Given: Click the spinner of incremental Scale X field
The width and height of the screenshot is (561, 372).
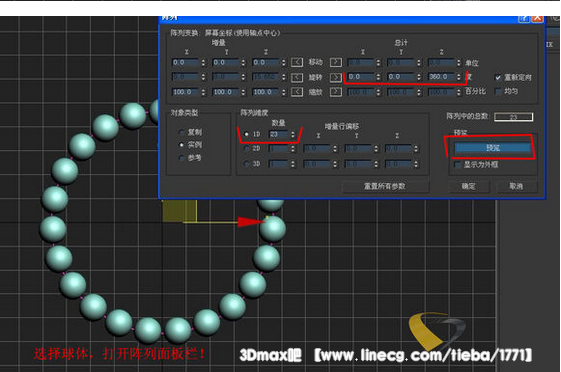Looking at the screenshot, I should pos(203,92).
